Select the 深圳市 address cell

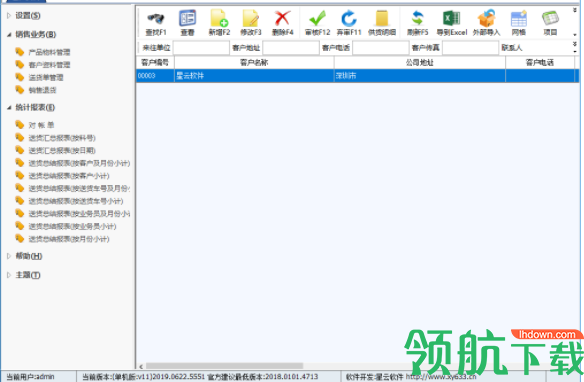(420, 76)
